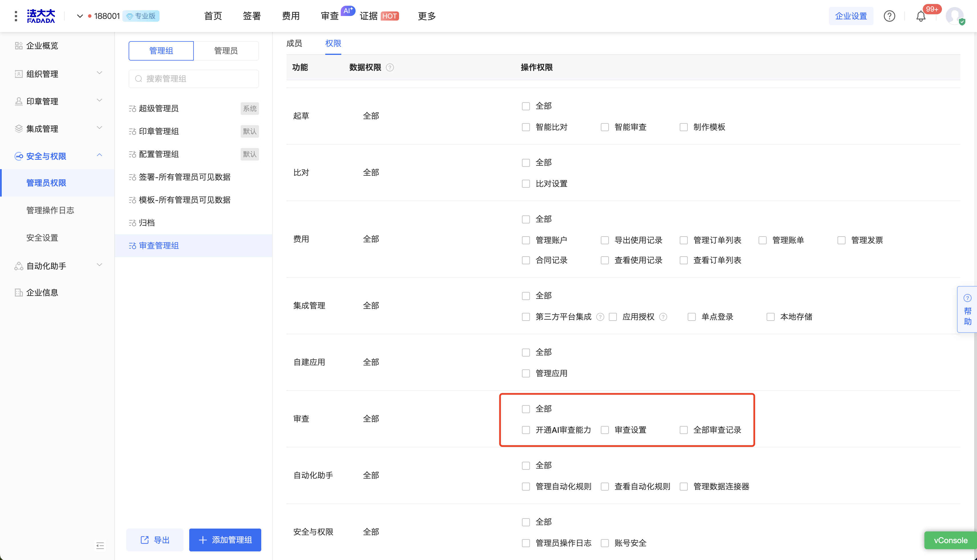Viewport: 977px width, 560px height.
Task: Click the 数据权限 info question icon
Action: [390, 68]
